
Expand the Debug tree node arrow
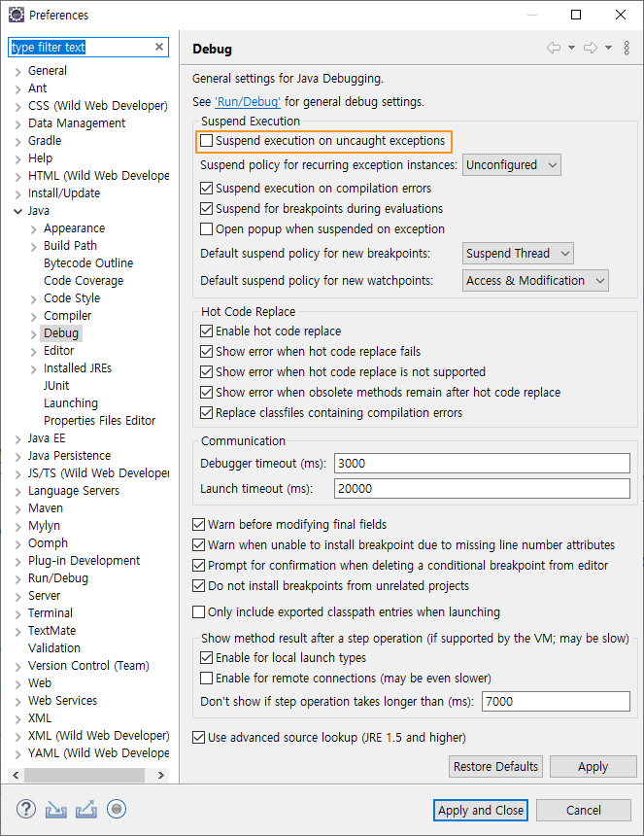point(34,333)
